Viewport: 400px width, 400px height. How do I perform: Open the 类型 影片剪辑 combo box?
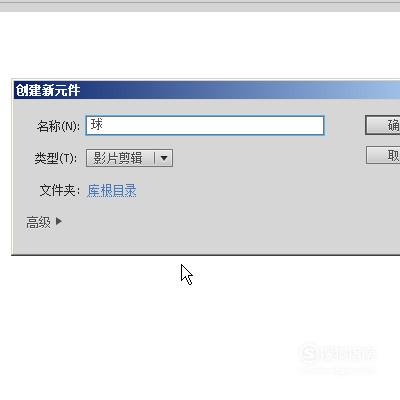(129, 158)
